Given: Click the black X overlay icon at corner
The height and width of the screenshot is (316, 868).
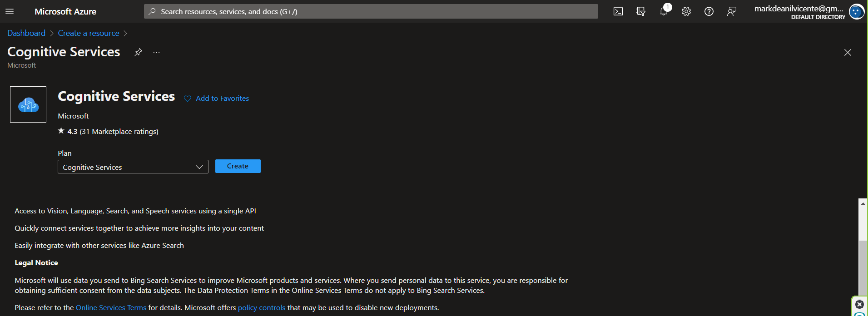Looking at the screenshot, I should pos(859,304).
